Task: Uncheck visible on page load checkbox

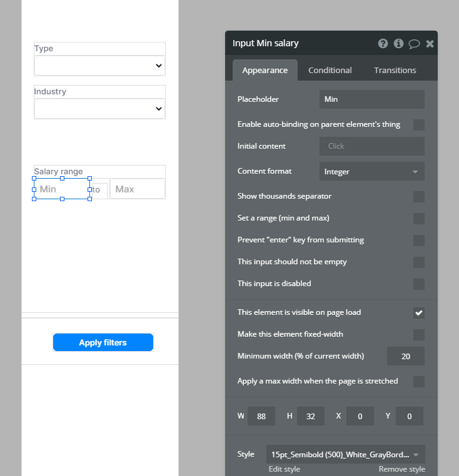Action: coord(418,313)
